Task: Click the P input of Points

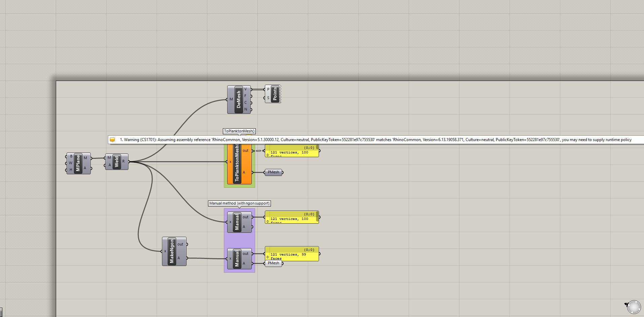Action: 268,89
